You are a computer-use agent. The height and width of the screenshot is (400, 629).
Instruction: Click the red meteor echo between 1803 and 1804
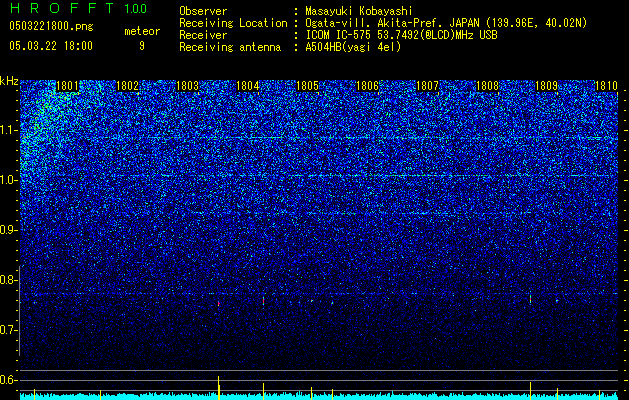point(219,303)
